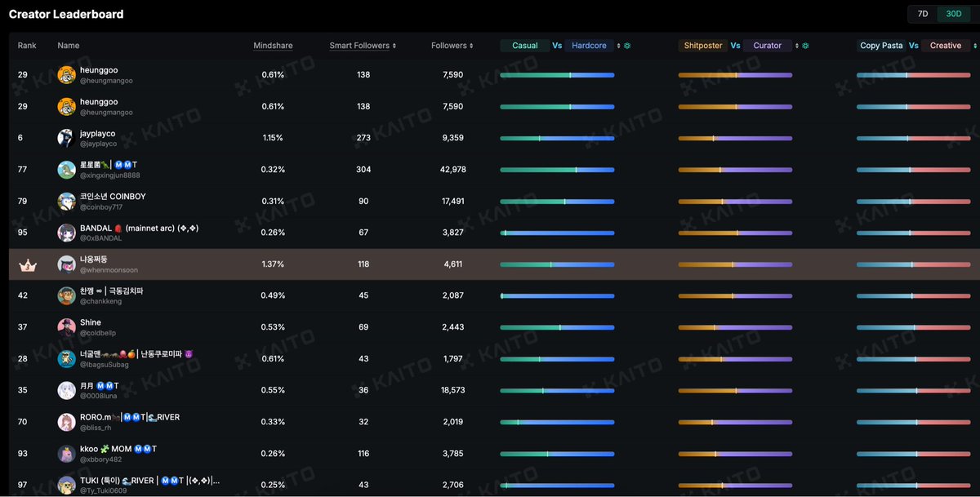Click followers count 42,978
The image size is (980, 497).
[x=452, y=170]
